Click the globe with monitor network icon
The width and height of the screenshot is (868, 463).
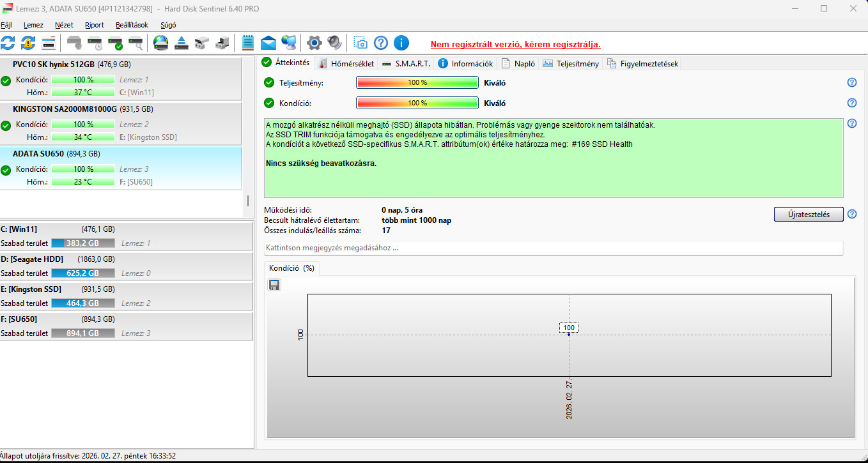pyautogui.click(x=289, y=43)
